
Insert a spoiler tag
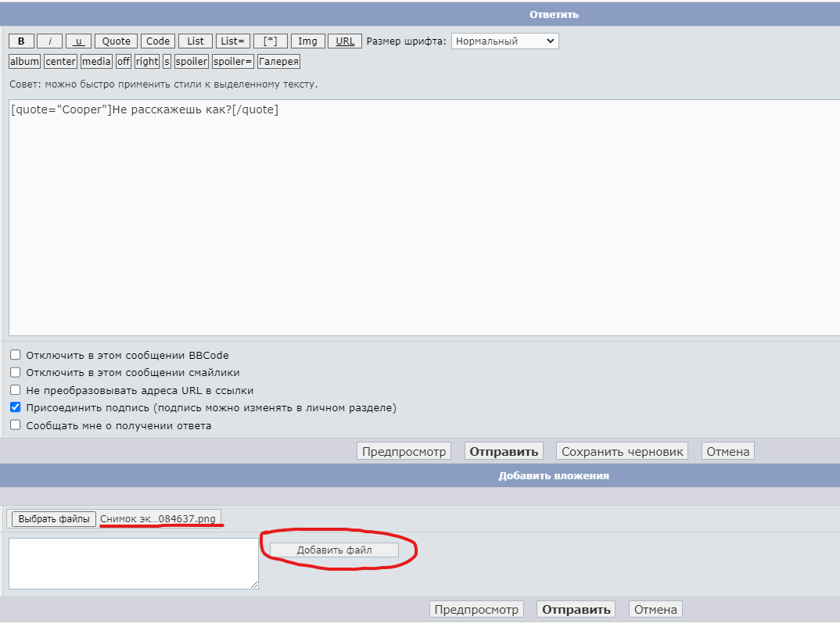(x=192, y=62)
